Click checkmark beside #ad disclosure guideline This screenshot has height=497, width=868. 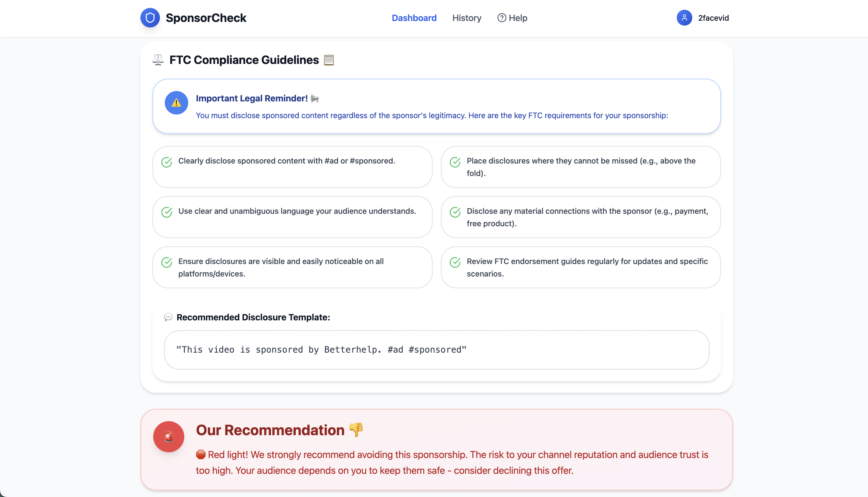click(167, 162)
